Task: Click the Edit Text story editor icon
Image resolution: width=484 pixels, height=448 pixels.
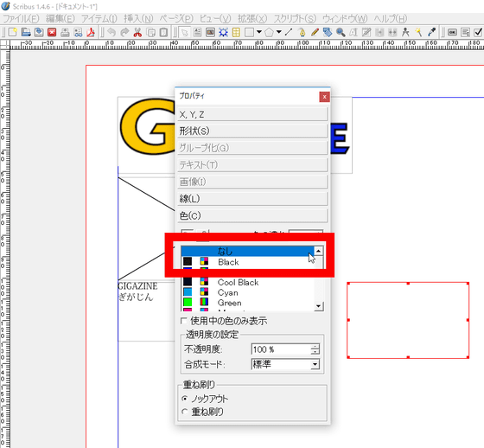Action: [x=366, y=32]
